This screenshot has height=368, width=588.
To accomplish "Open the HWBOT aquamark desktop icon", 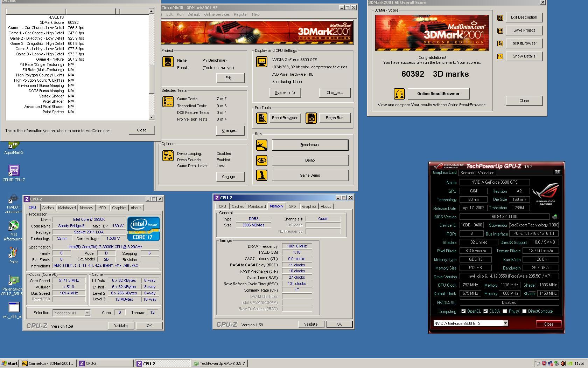I will (x=14, y=204).
